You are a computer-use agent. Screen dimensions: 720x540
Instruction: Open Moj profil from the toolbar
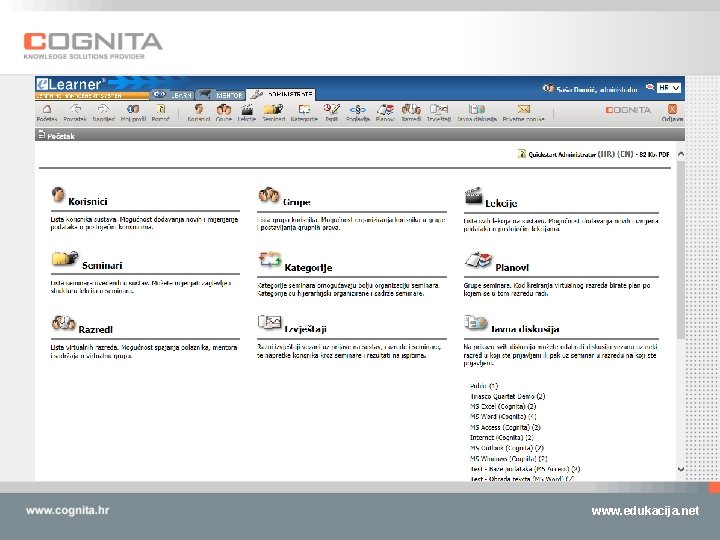pos(133,109)
